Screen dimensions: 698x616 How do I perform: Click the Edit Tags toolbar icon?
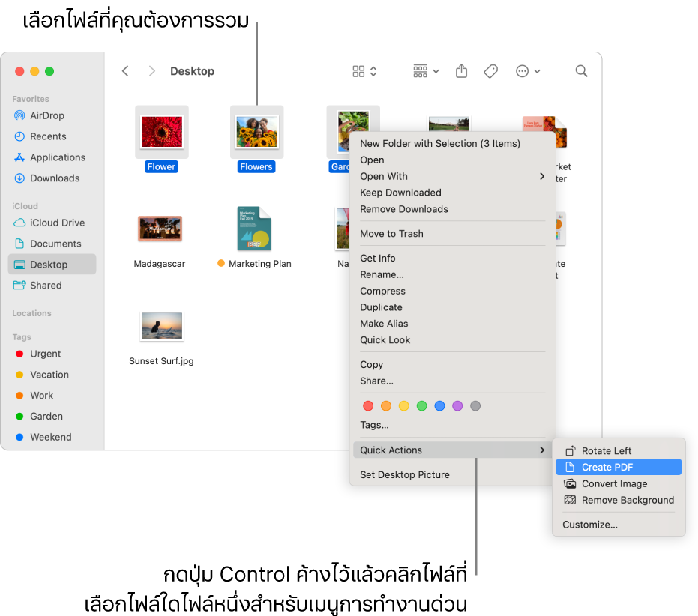[x=490, y=71]
